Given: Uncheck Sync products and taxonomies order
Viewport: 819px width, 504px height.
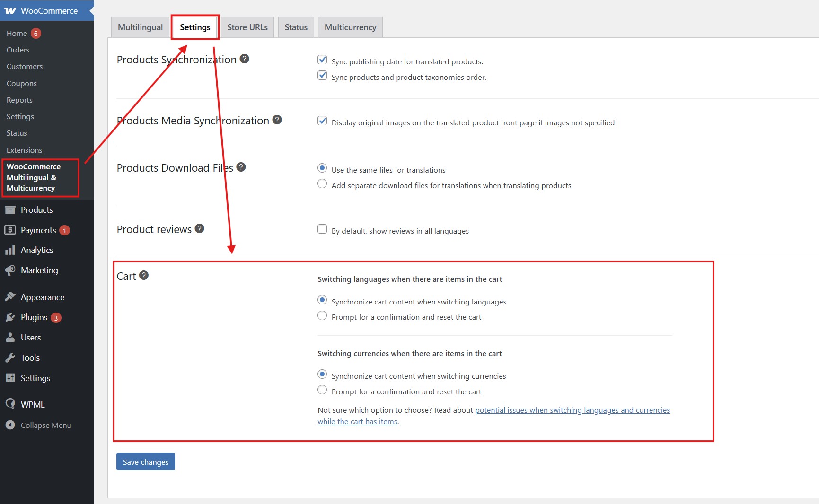Looking at the screenshot, I should click(x=322, y=75).
